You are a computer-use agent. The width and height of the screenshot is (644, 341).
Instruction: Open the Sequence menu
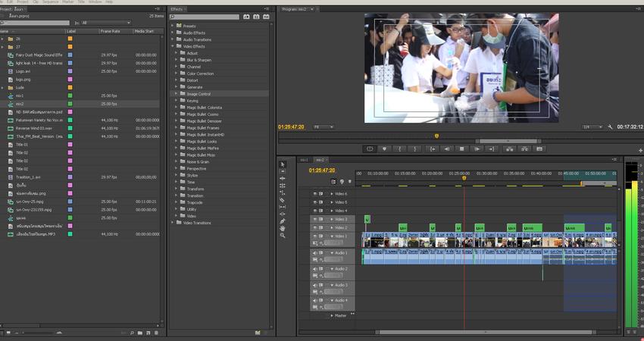(50, 2)
